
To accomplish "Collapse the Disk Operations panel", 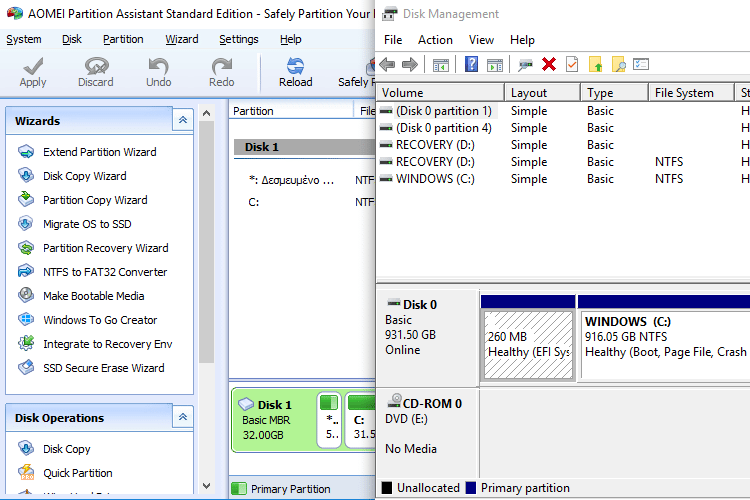I will coord(183,417).
